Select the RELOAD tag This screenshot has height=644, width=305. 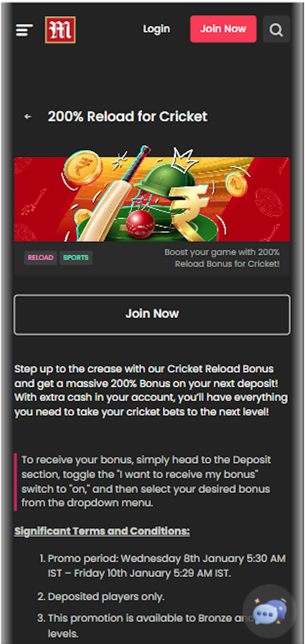40,257
